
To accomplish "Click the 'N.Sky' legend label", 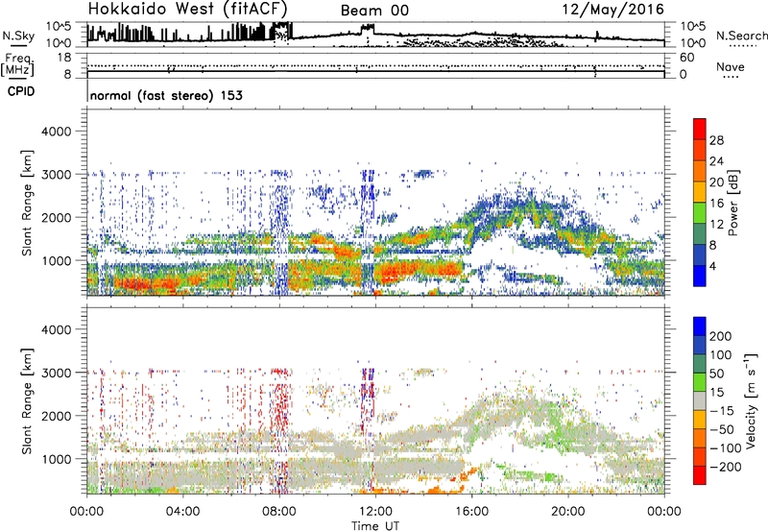I will click(18, 36).
